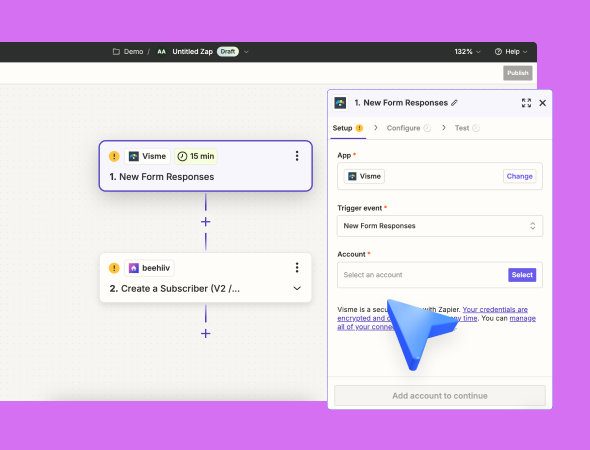Viewport: 590px width, 450px height.
Task: Switch to the Configure tab
Action: [x=409, y=128]
